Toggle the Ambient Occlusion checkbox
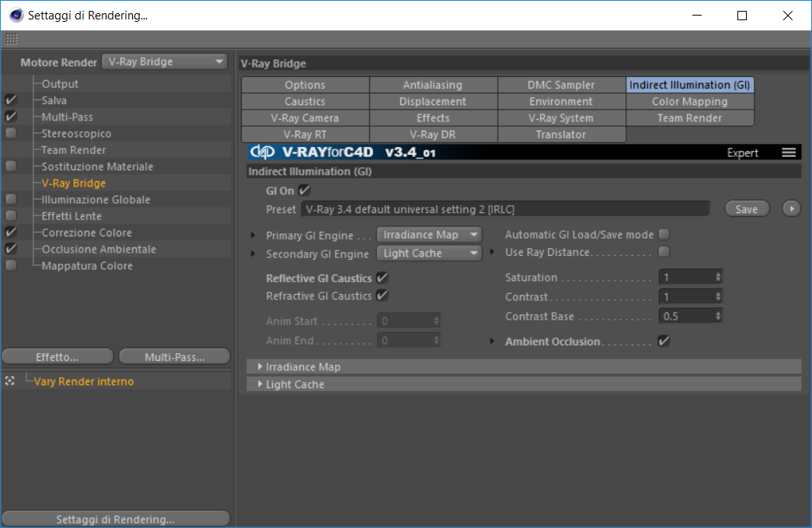This screenshot has height=528, width=812. tap(664, 341)
